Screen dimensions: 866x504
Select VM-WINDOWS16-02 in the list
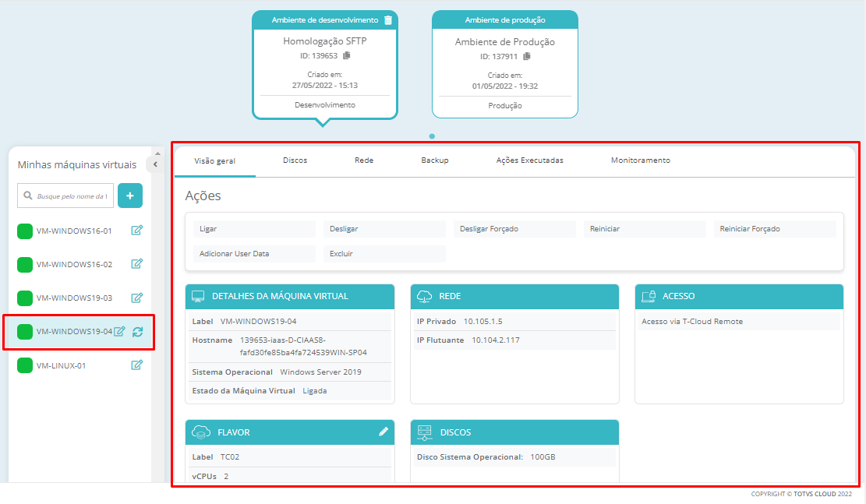(74, 264)
